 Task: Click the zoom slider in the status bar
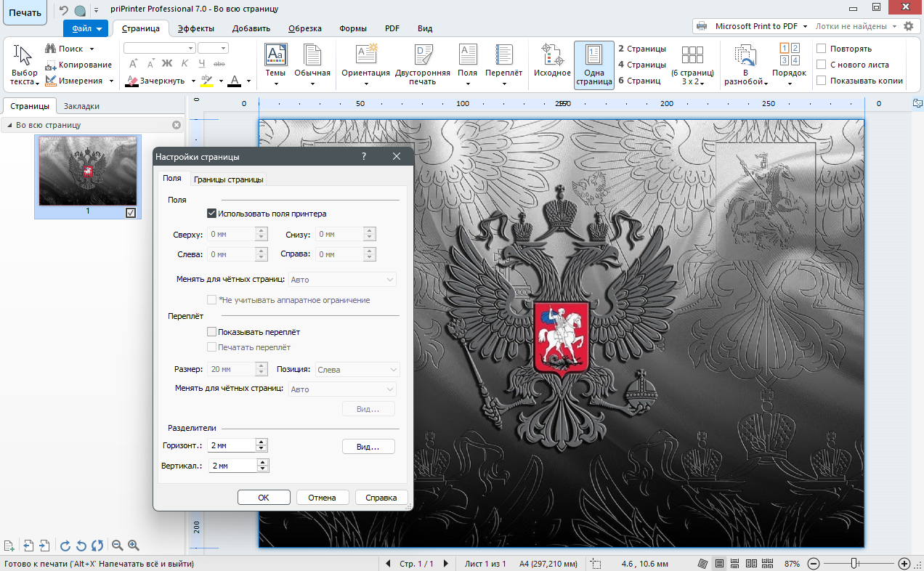(855, 563)
